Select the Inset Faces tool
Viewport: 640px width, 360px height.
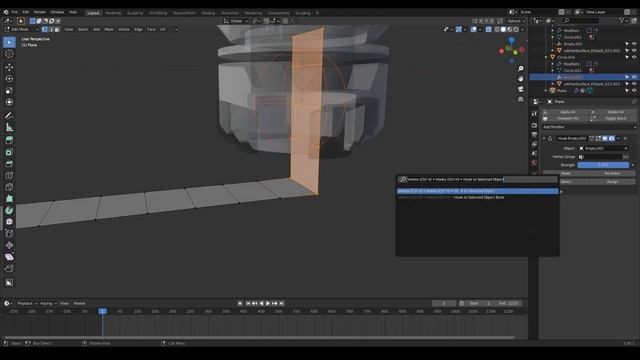point(9,152)
